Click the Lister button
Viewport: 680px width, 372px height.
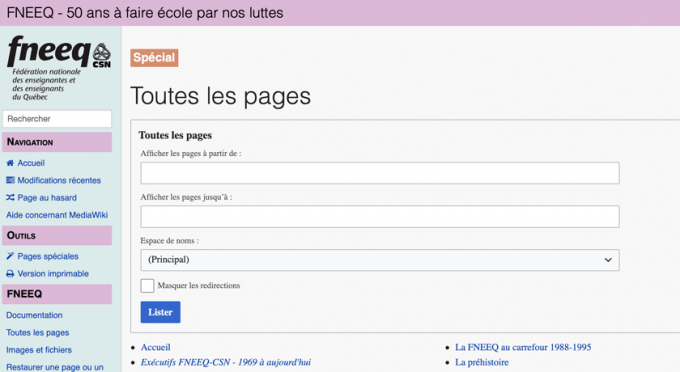point(160,312)
